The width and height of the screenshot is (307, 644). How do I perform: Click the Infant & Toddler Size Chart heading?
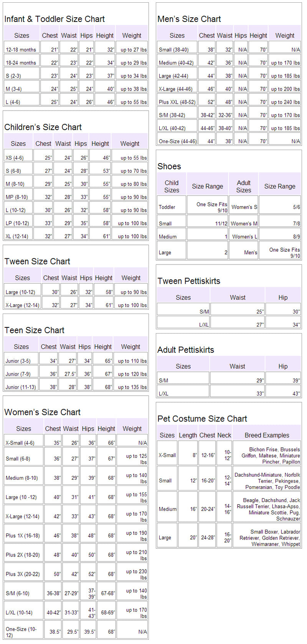tap(54, 19)
